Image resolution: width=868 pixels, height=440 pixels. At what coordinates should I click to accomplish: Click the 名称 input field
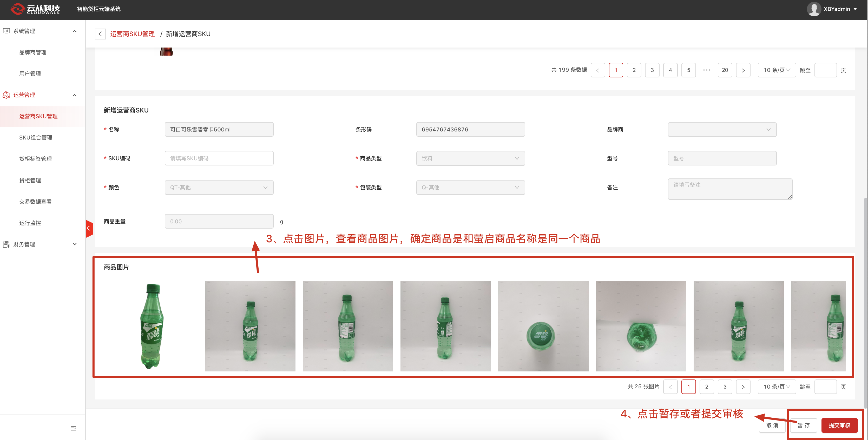219,130
